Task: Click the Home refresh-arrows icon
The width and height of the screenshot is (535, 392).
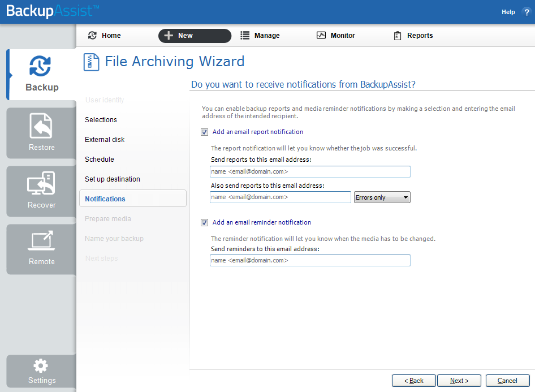Action: [92, 36]
